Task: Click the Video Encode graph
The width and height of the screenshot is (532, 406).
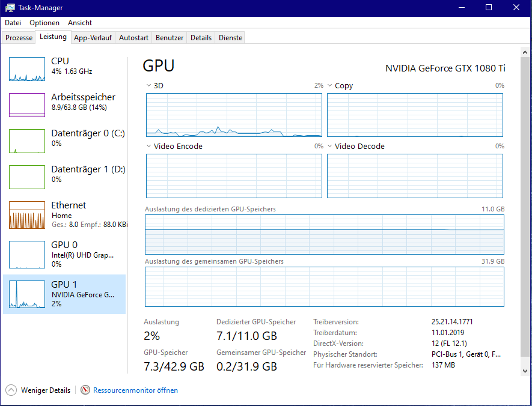Action: click(234, 176)
